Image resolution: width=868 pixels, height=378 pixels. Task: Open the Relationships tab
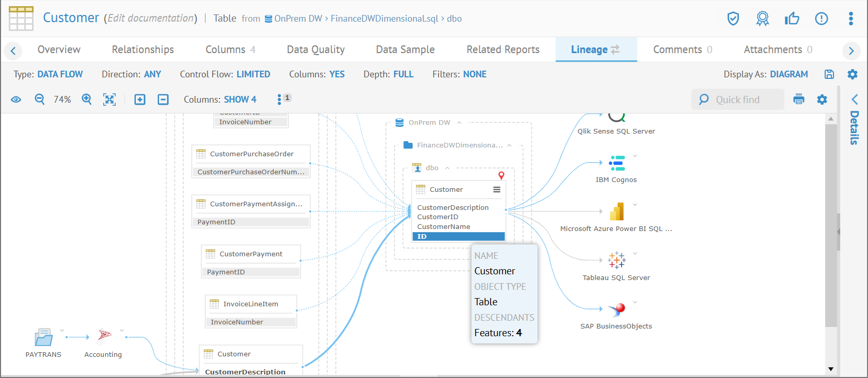point(143,50)
